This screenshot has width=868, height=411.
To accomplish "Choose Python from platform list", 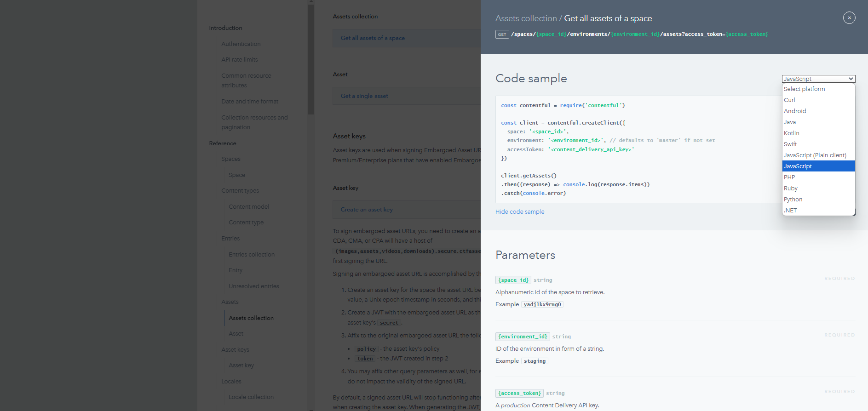I will tap(818, 199).
